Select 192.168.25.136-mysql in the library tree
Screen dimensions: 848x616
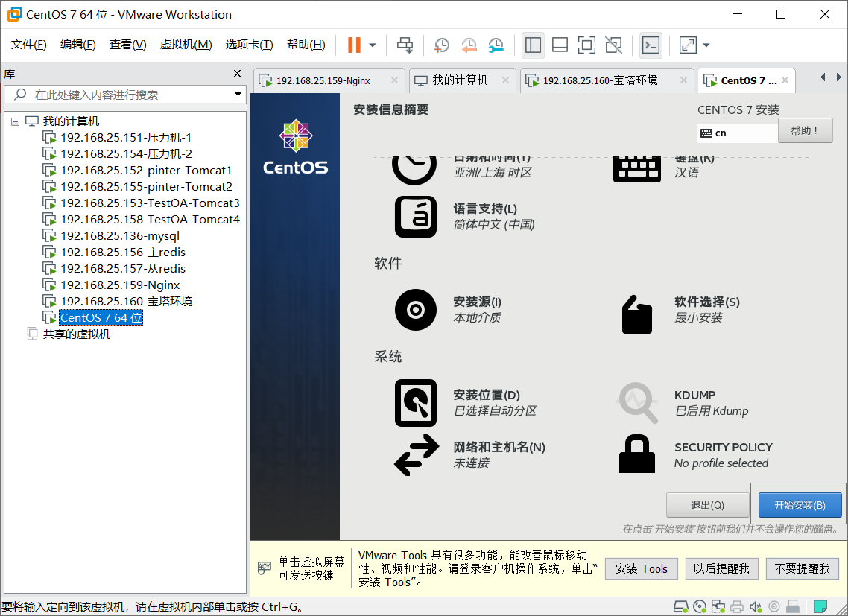(119, 236)
